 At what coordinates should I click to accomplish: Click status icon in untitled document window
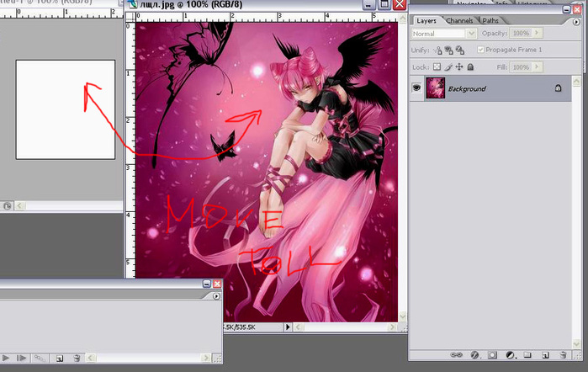click(x=7, y=205)
